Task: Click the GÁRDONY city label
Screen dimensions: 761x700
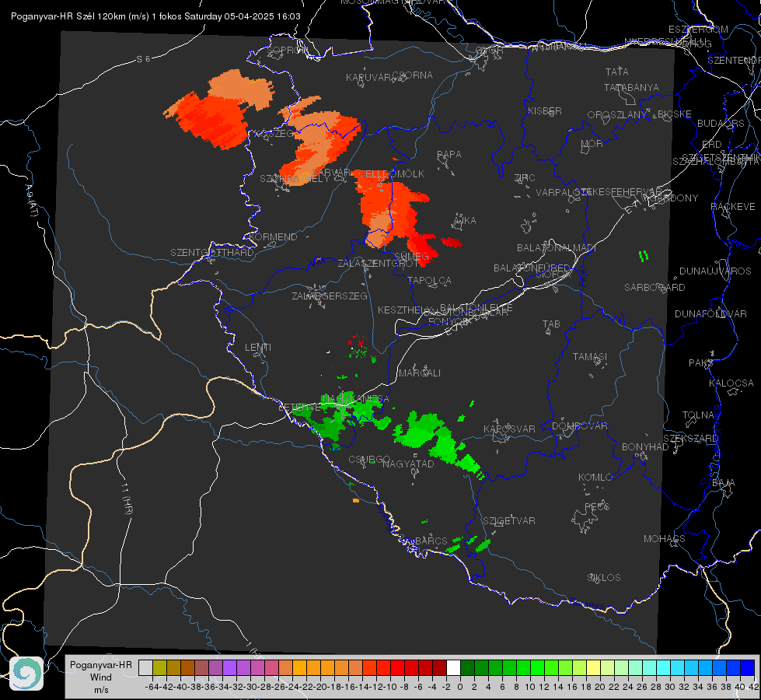Action: pyautogui.click(x=675, y=198)
